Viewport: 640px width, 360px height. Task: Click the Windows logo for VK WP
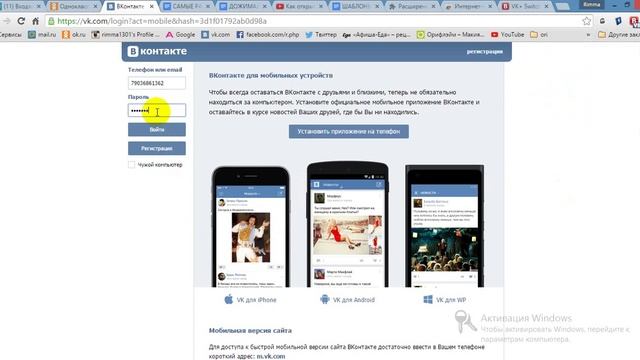pos(428,300)
